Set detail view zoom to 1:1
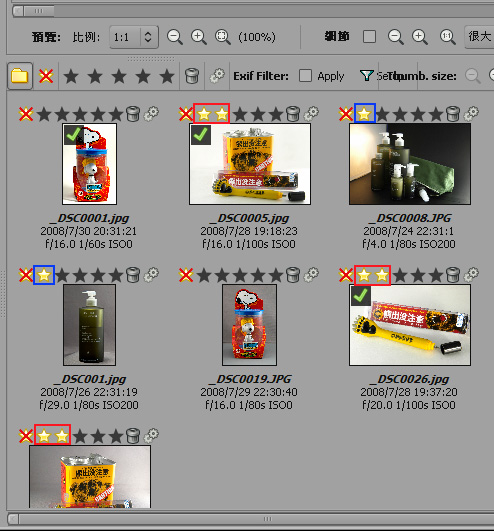494x531 pixels. pyautogui.click(x=448, y=37)
